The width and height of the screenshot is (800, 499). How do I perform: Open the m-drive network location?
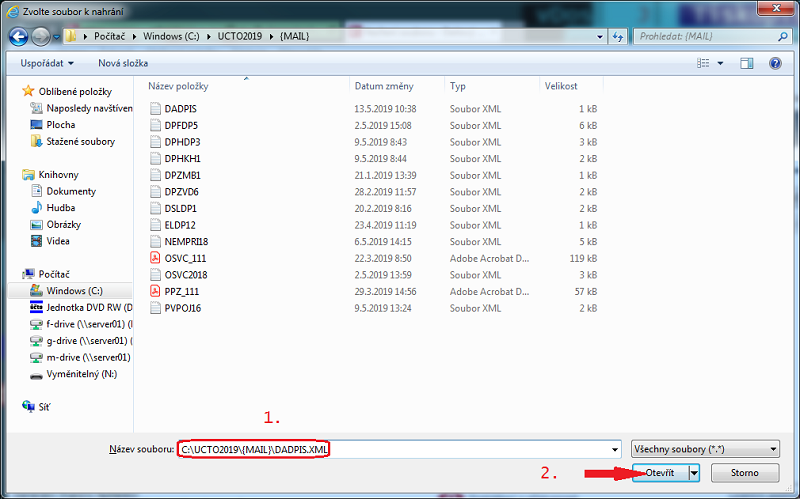point(88,357)
